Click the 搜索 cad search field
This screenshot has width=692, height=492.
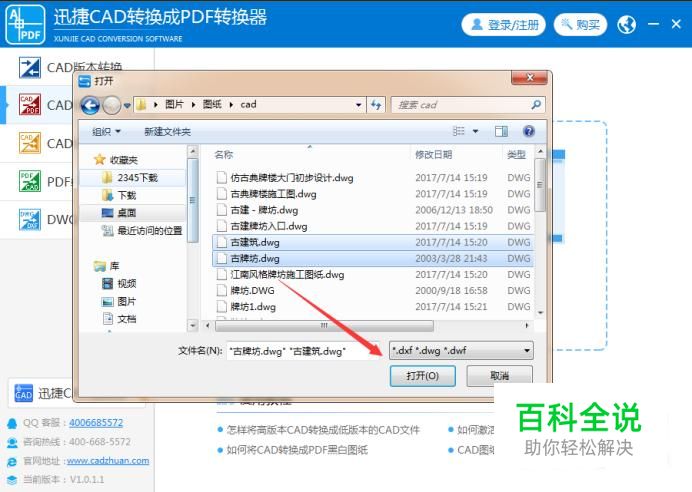pyautogui.click(x=461, y=105)
